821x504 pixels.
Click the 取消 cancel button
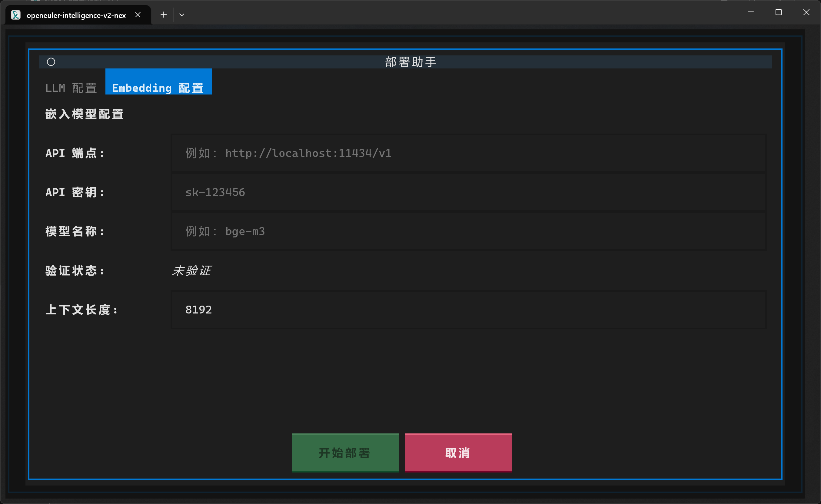click(x=458, y=452)
